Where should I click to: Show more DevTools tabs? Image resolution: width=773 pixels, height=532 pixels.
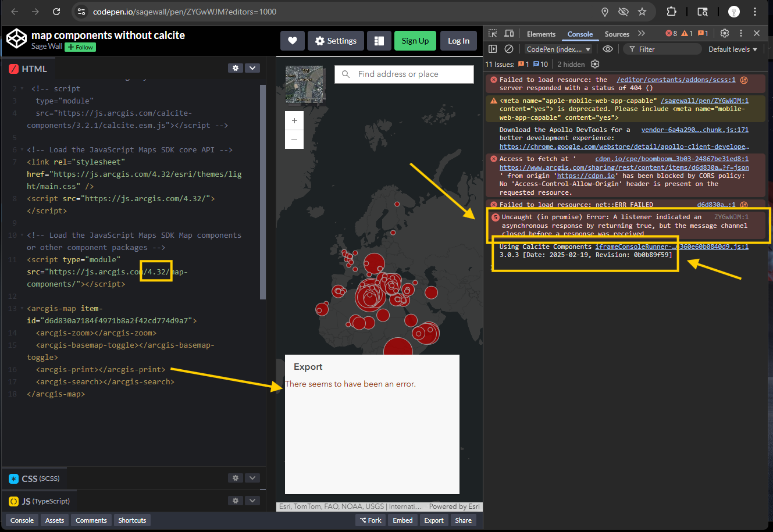(642, 34)
